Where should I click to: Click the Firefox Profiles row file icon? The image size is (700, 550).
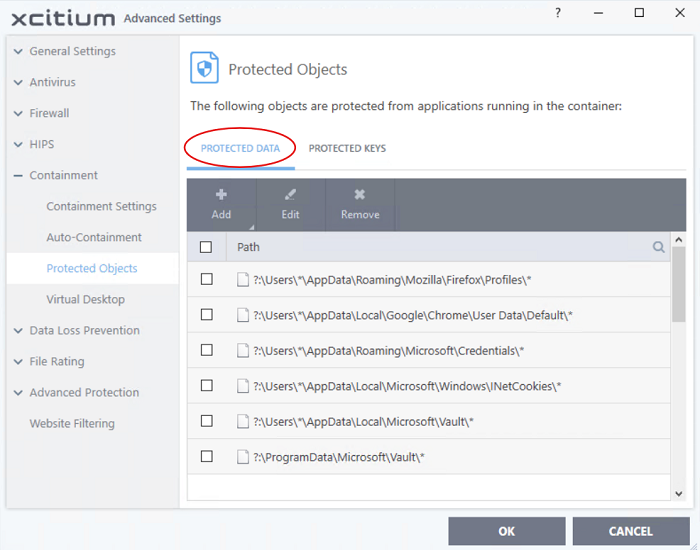(x=243, y=280)
